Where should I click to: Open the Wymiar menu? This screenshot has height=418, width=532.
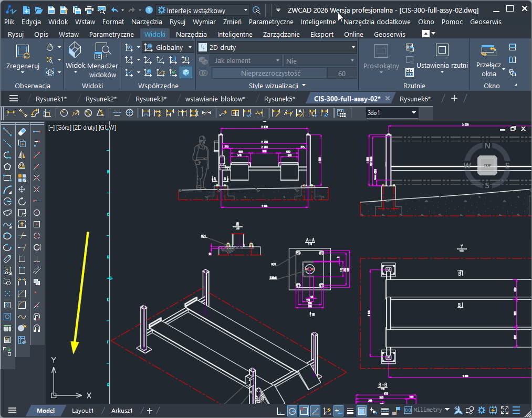(204, 22)
